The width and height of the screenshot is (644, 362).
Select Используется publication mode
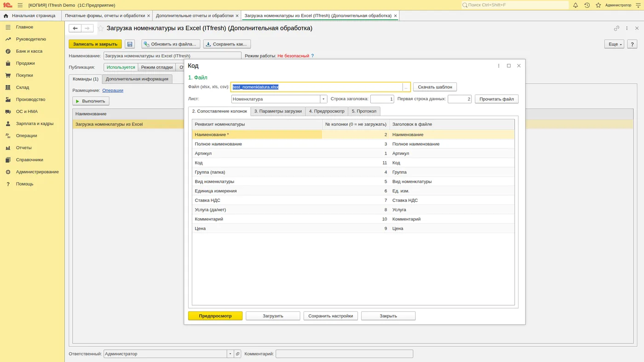coord(121,67)
